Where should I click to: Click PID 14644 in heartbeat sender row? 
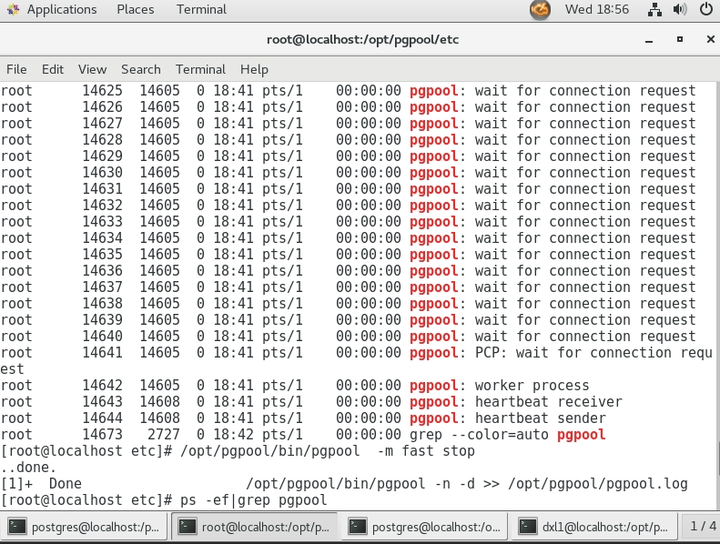pyautogui.click(x=102, y=418)
